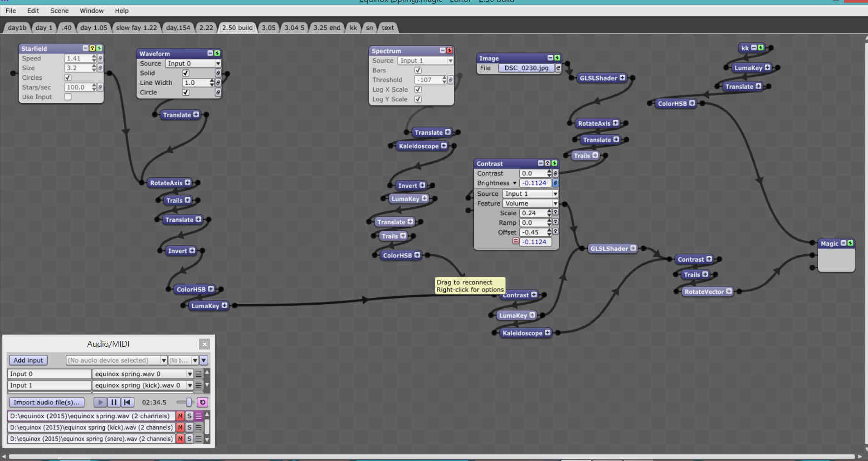The width and height of the screenshot is (868, 461).
Task: Click the Contrast Scale value field
Action: 533,213
